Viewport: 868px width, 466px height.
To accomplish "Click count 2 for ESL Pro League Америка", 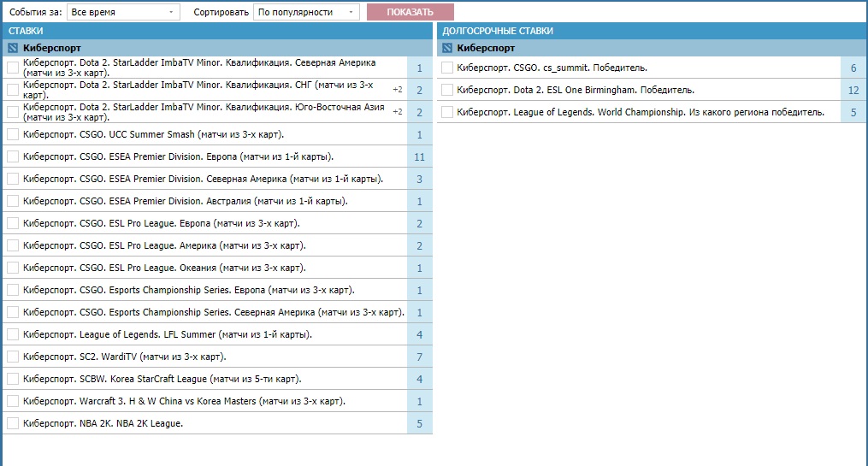I will point(420,245).
